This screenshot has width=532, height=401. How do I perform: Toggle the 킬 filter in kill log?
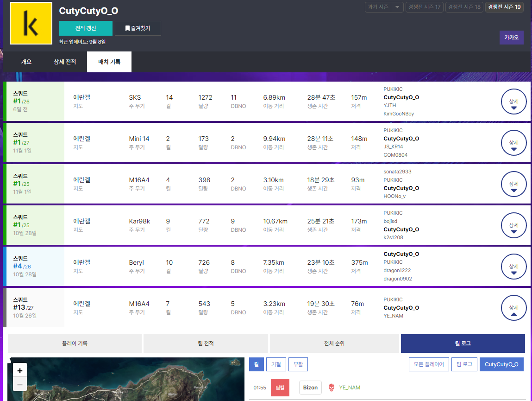pyautogui.click(x=256, y=364)
